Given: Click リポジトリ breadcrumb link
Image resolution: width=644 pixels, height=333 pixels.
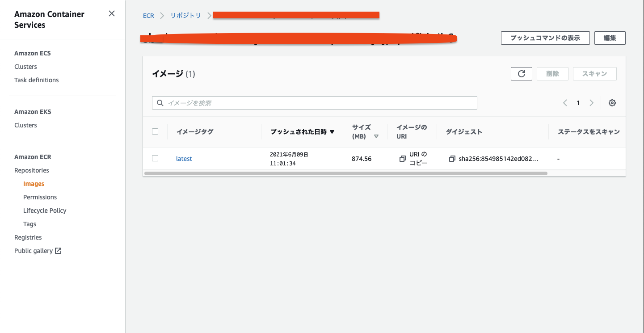Looking at the screenshot, I should pos(186,16).
